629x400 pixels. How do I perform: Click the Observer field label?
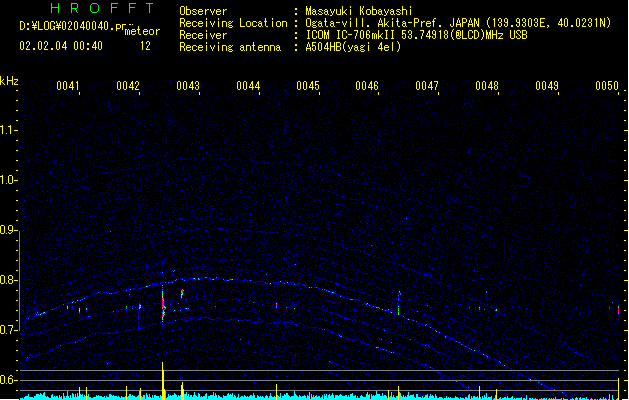(x=203, y=11)
